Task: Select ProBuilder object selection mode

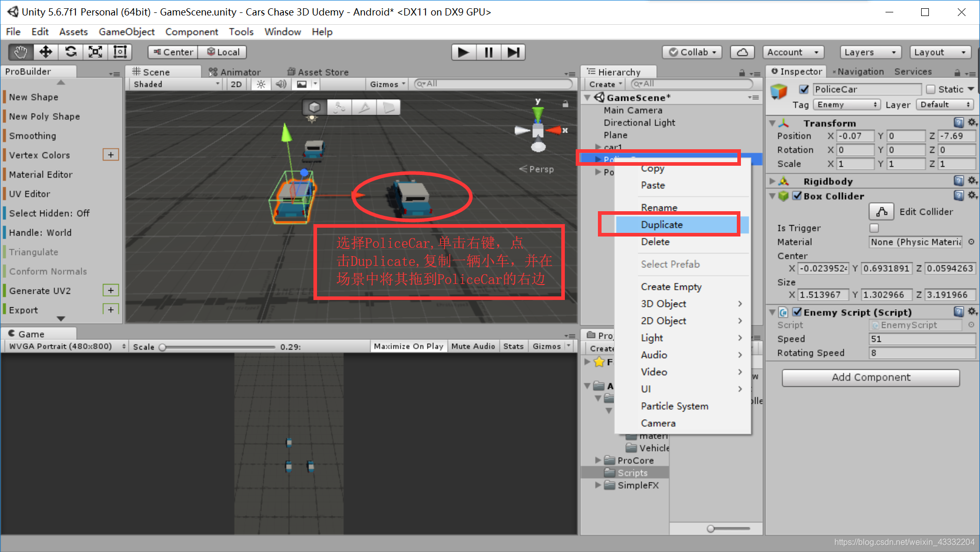Action: [314, 107]
